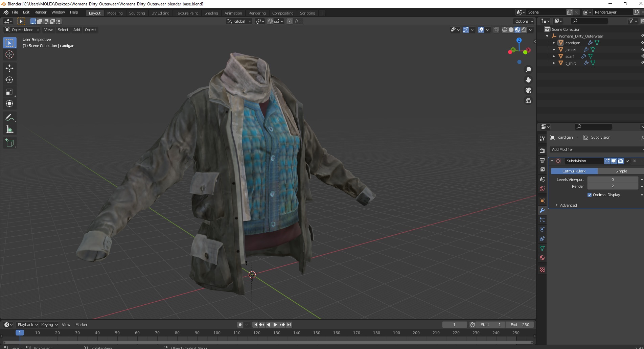
Task: Switch to the Shading workspace tab
Action: coord(211,13)
